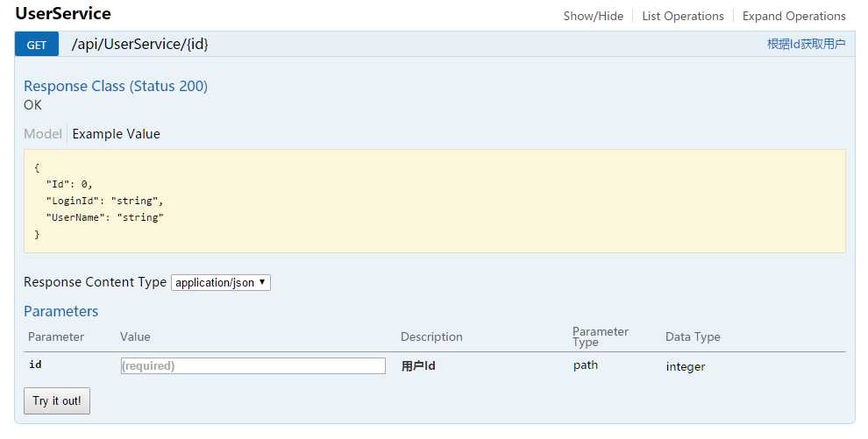
Task: Toggle Show/Hide for UserService
Action: pos(594,16)
